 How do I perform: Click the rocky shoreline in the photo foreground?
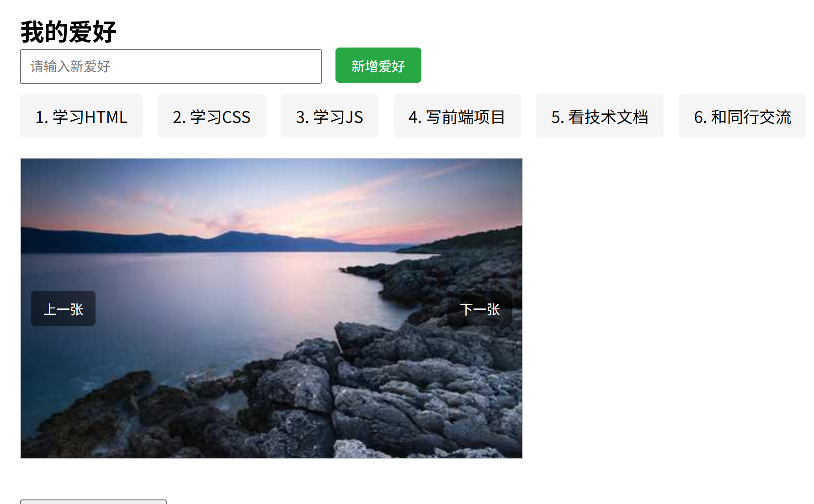click(366, 402)
